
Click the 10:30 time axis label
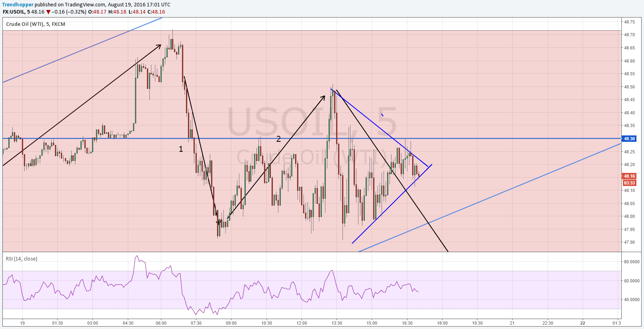click(x=266, y=323)
